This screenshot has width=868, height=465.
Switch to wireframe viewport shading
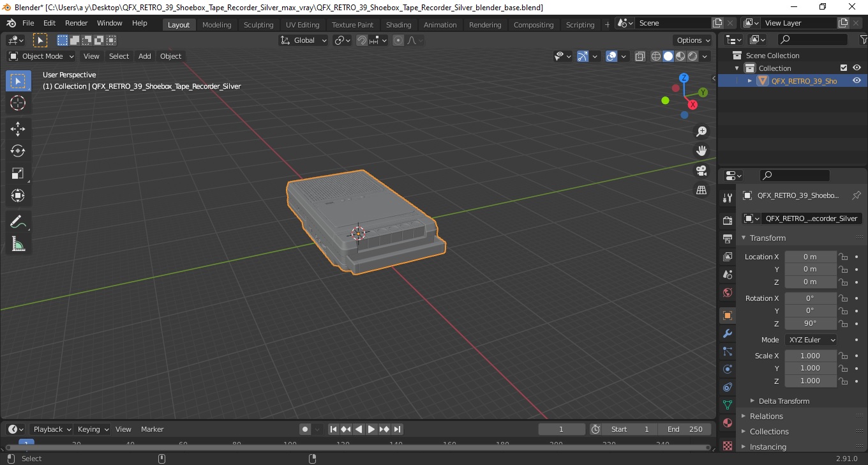pos(656,56)
